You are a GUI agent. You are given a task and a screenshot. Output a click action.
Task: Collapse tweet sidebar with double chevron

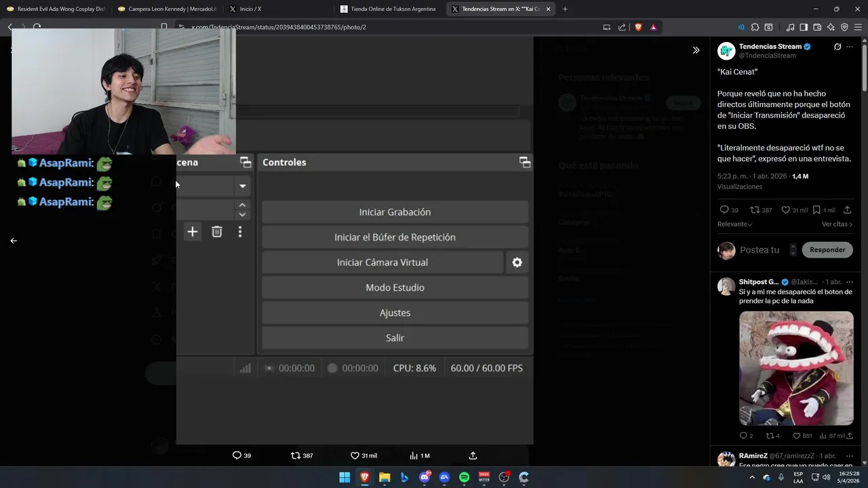696,50
